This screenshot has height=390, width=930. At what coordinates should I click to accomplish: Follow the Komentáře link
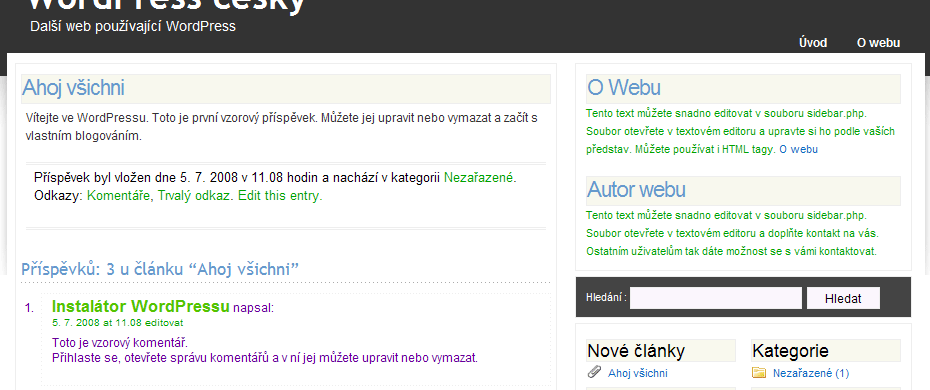[119, 196]
